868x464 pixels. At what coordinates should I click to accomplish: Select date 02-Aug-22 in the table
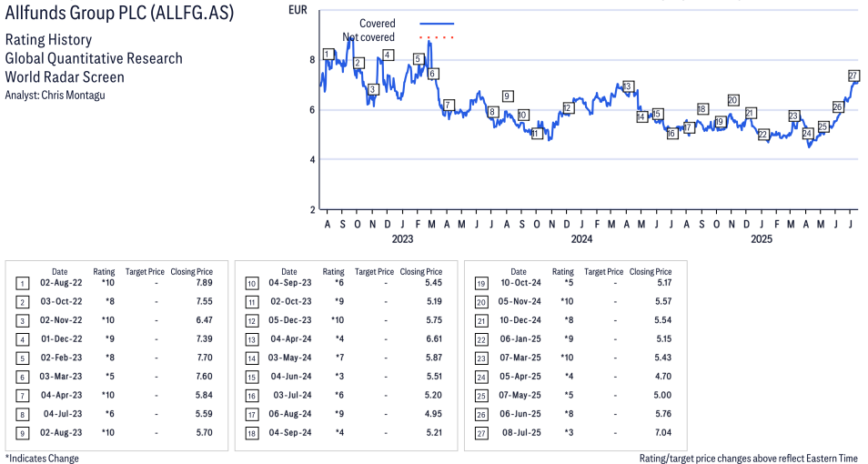point(61,282)
